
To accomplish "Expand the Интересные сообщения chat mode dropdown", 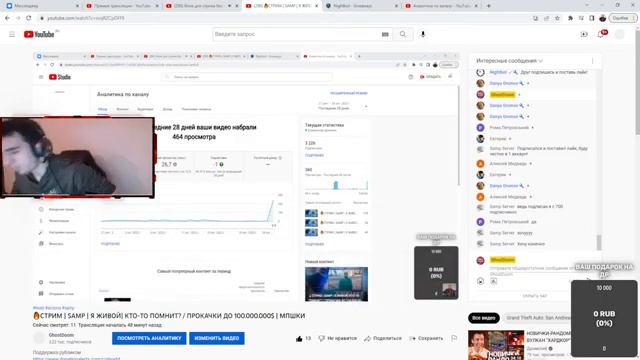I will (509, 61).
